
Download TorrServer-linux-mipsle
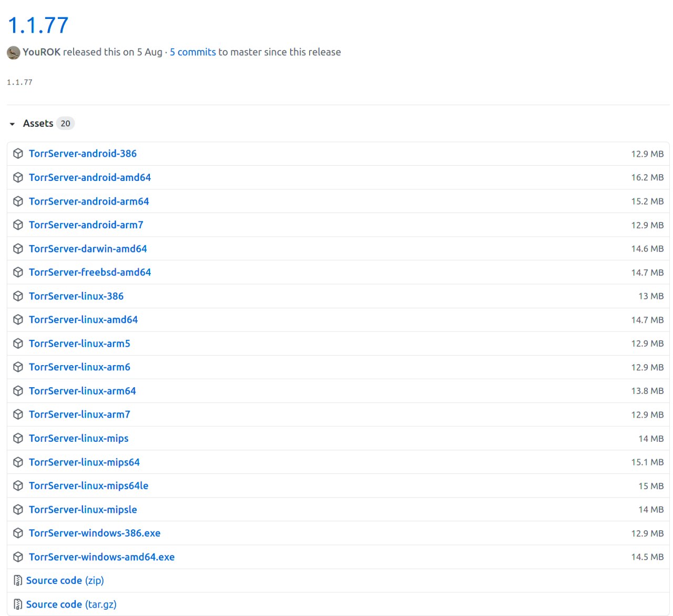[83, 510]
